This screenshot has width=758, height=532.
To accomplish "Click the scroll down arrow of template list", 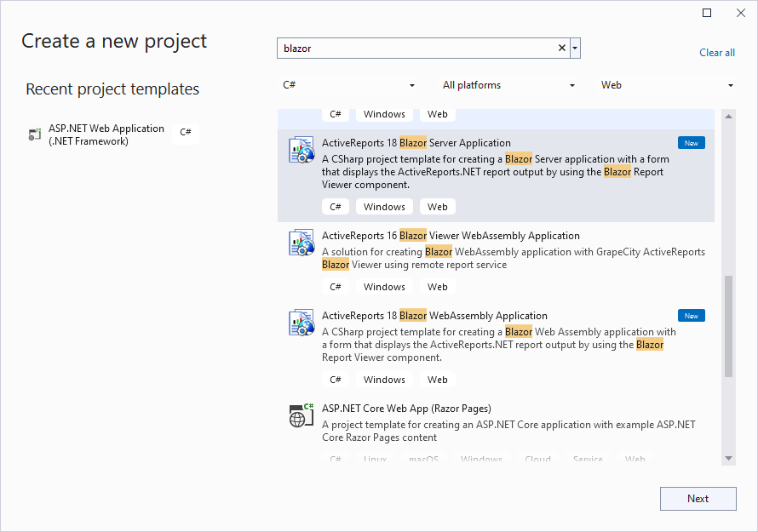I will 728,459.
